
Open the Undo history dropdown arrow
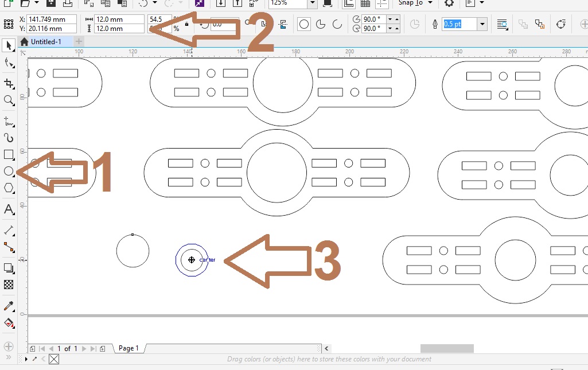coord(154,3)
